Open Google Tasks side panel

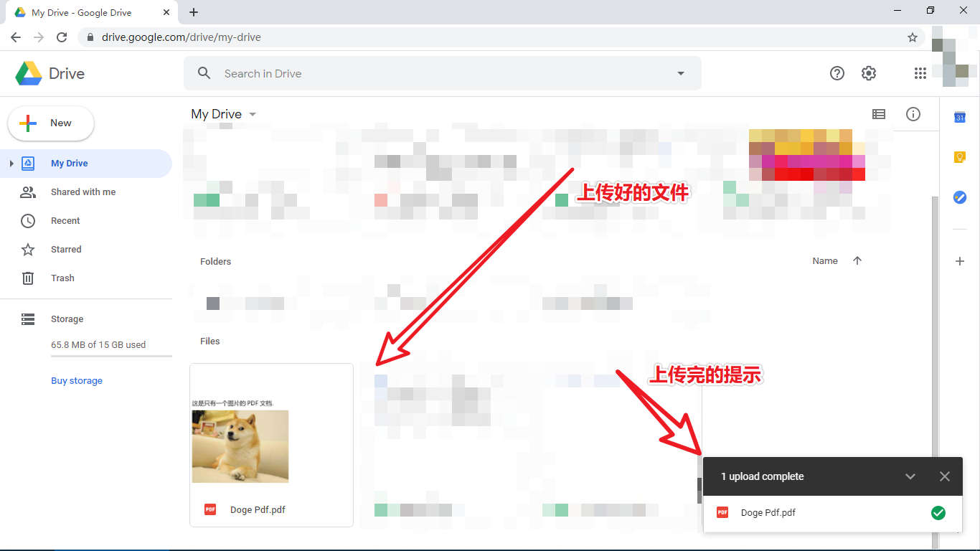(960, 197)
